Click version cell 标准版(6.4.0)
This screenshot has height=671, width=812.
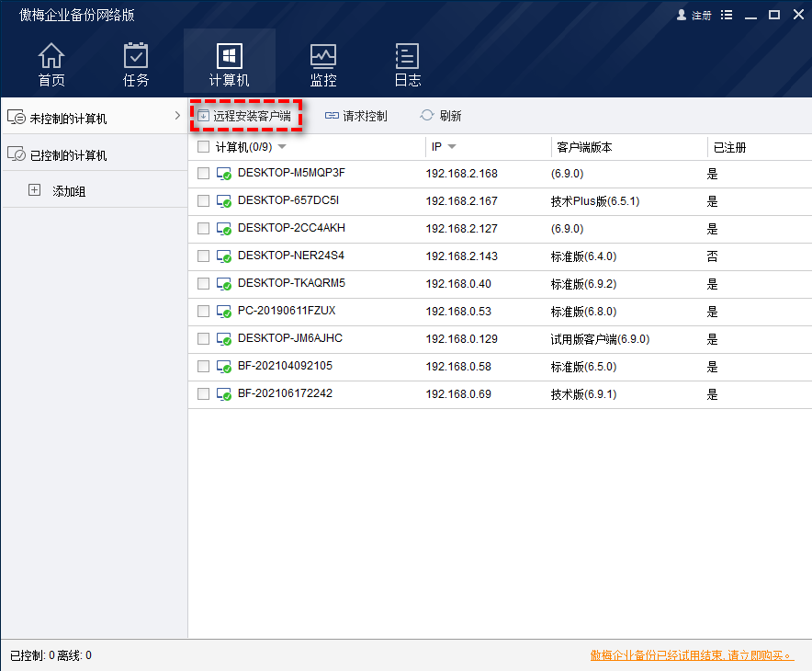(x=583, y=256)
